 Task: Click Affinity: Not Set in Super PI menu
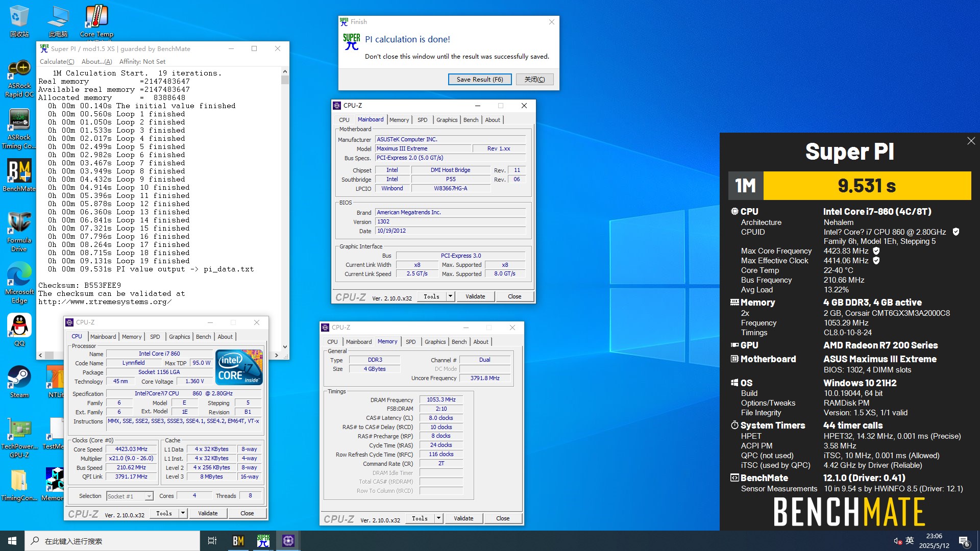(142, 62)
